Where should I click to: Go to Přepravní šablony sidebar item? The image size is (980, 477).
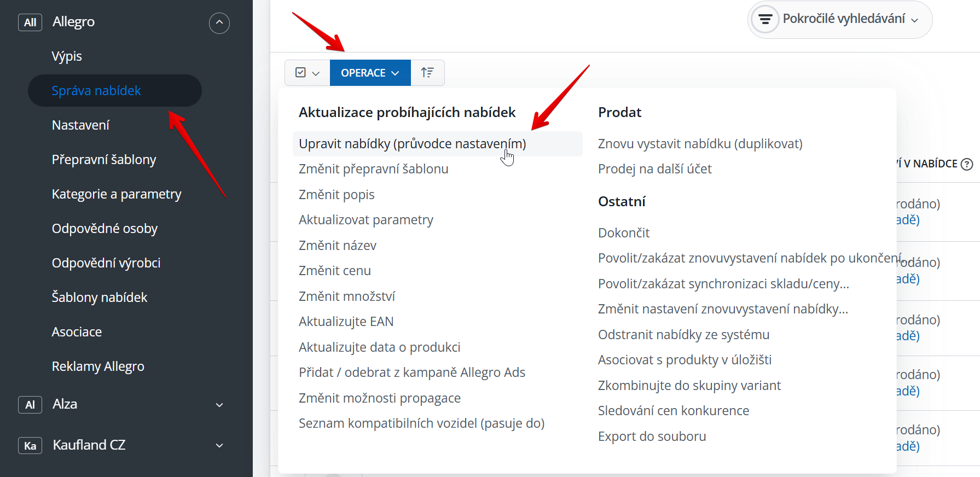(104, 160)
